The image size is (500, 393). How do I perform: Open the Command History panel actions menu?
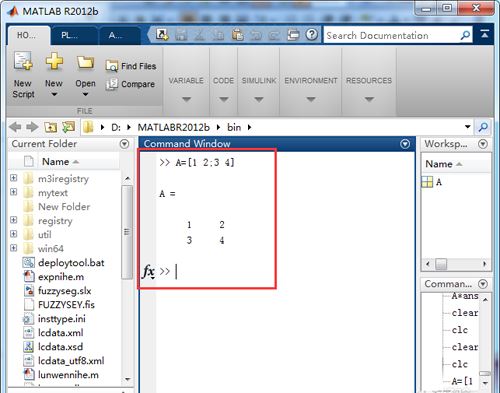pos(483,284)
